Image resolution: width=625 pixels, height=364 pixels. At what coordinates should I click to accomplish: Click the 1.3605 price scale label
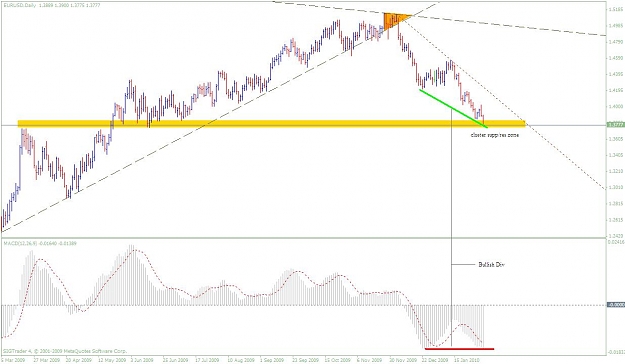coord(616,139)
